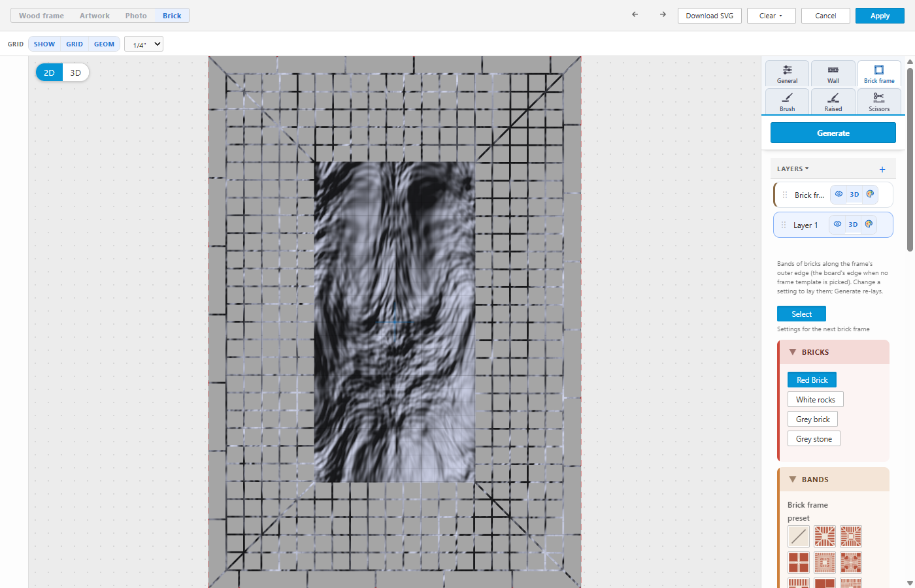Hide Layer 1 visibility
Image resolution: width=915 pixels, height=588 pixels.
coord(837,224)
